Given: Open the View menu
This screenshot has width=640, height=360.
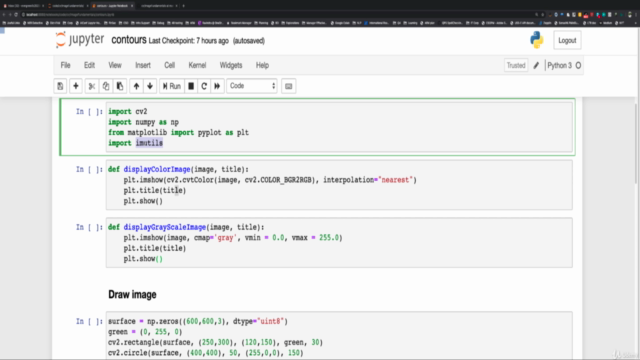Looking at the screenshot, I should tap(115, 65).
